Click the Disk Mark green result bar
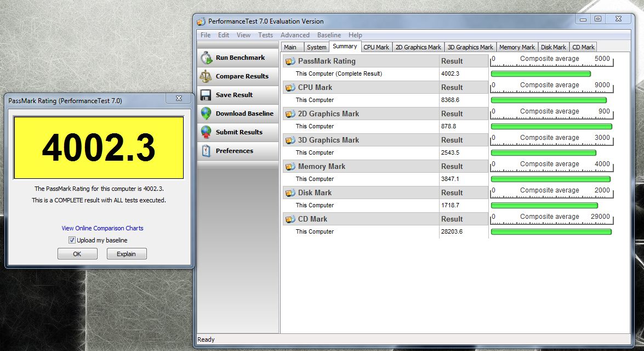 tap(544, 206)
